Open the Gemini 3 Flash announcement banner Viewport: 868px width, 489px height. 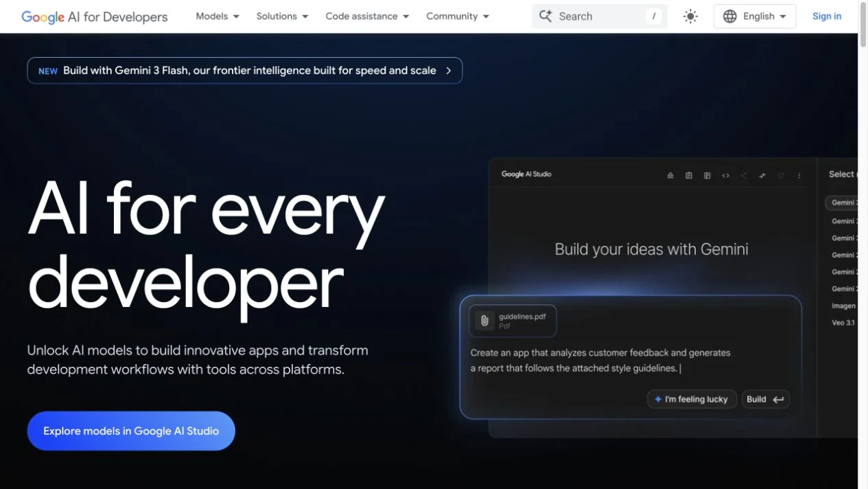pos(244,70)
